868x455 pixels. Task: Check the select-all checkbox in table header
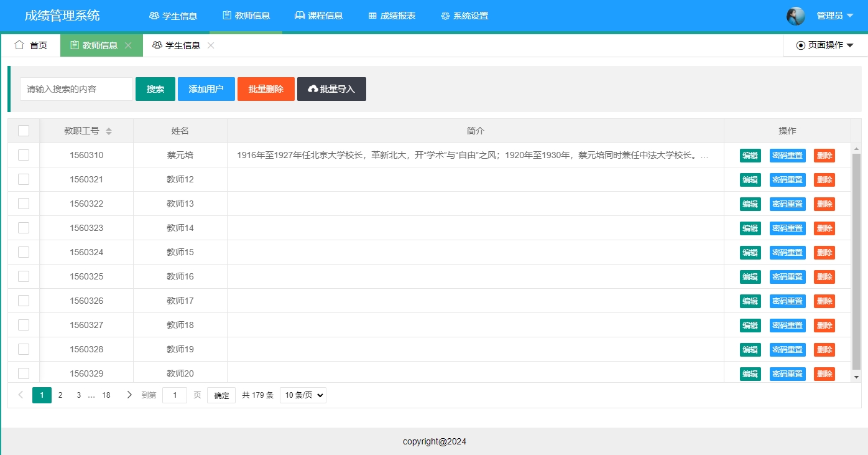click(23, 130)
